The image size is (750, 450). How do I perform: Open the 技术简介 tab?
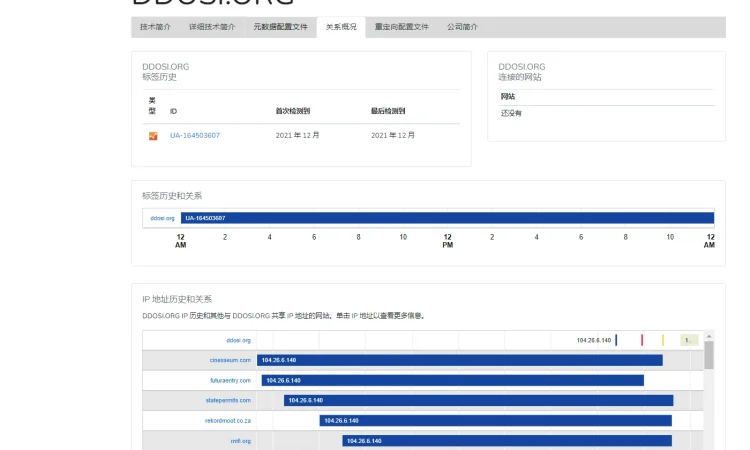tap(155, 27)
